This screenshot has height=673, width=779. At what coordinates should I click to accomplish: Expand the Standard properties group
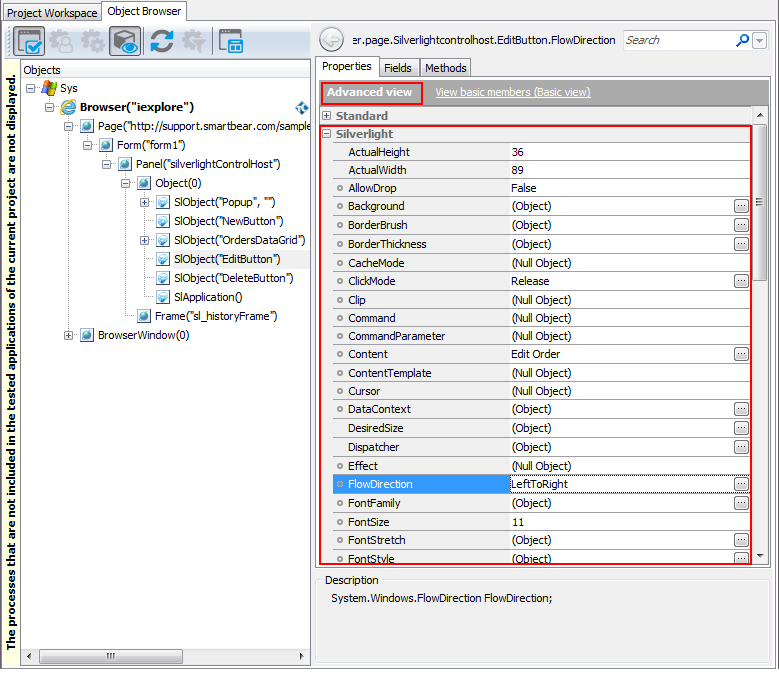coord(326,116)
